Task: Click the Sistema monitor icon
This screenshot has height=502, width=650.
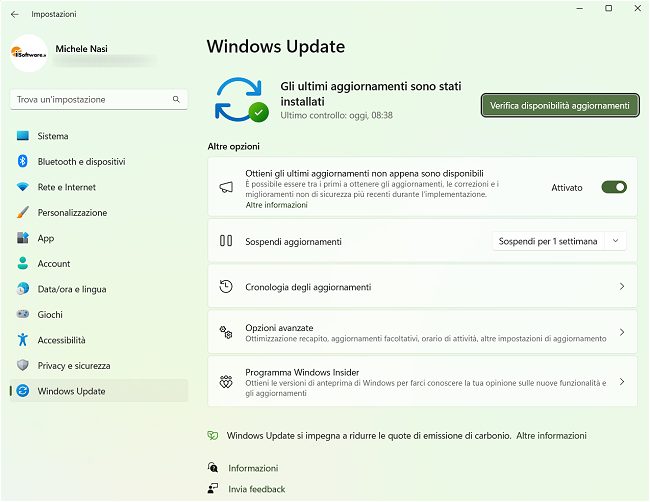Action: (x=23, y=136)
